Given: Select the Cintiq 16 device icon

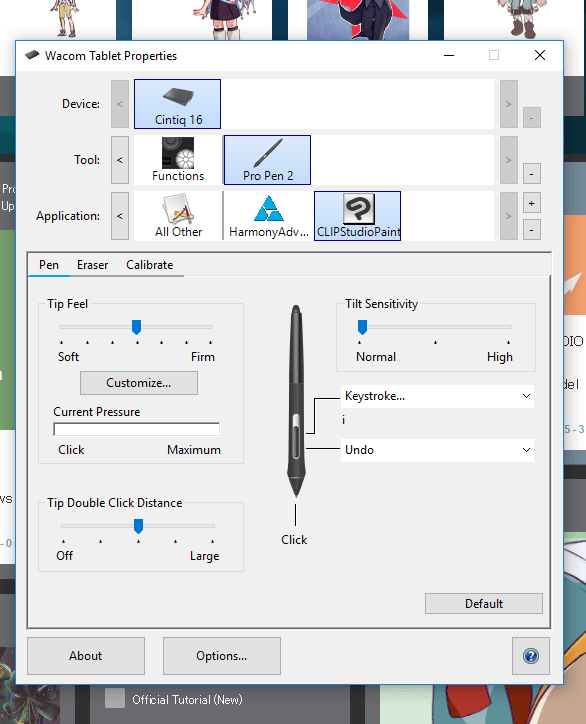Looking at the screenshot, I should coord(177,104).
